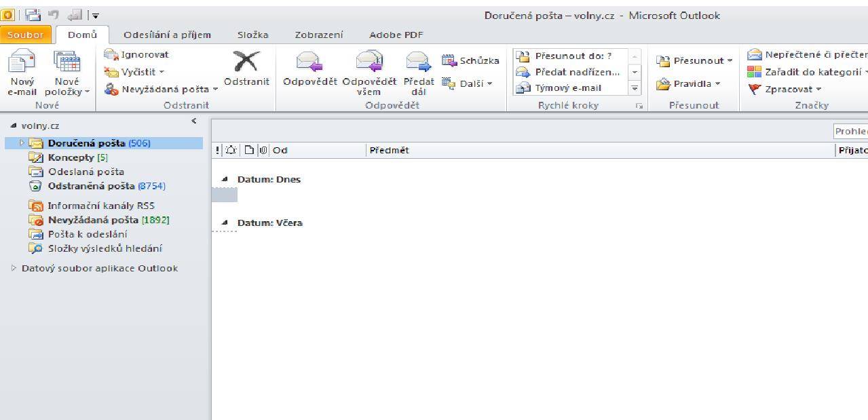This screenshot has height=420, width=868.
Task: Open the Customize Quick Access Toolbar dropdown
Action: pos(95,16)
